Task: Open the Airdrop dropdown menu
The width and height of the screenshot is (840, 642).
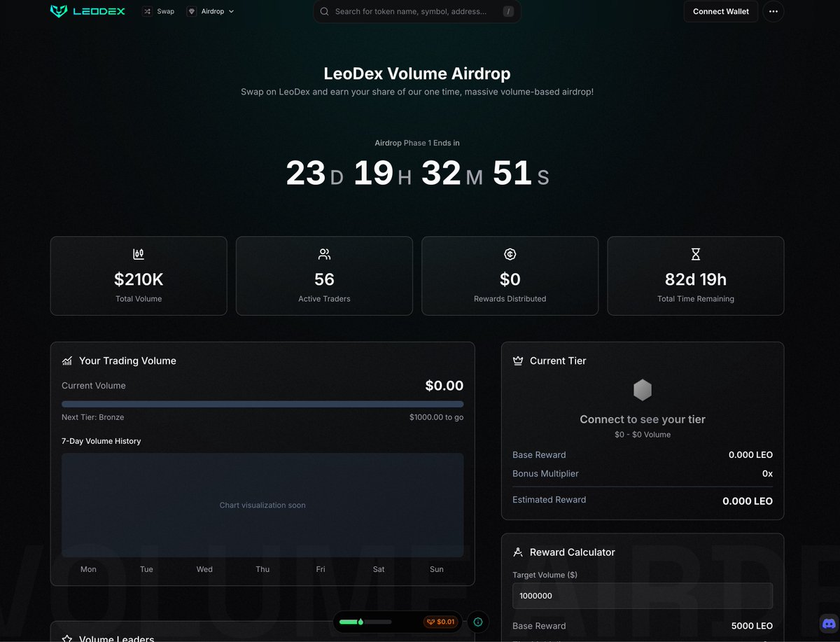Action: pos(211,11)
